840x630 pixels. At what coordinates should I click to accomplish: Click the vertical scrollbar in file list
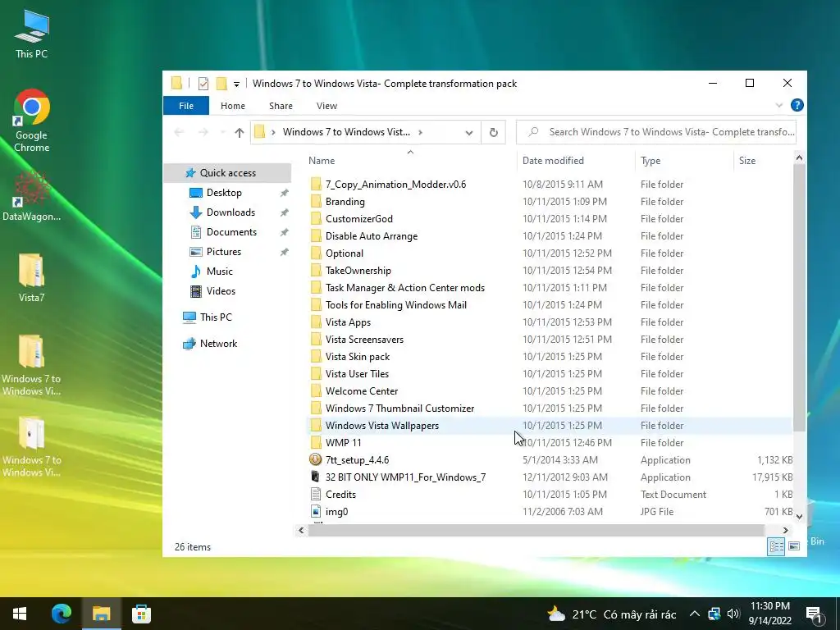[799, 297]
